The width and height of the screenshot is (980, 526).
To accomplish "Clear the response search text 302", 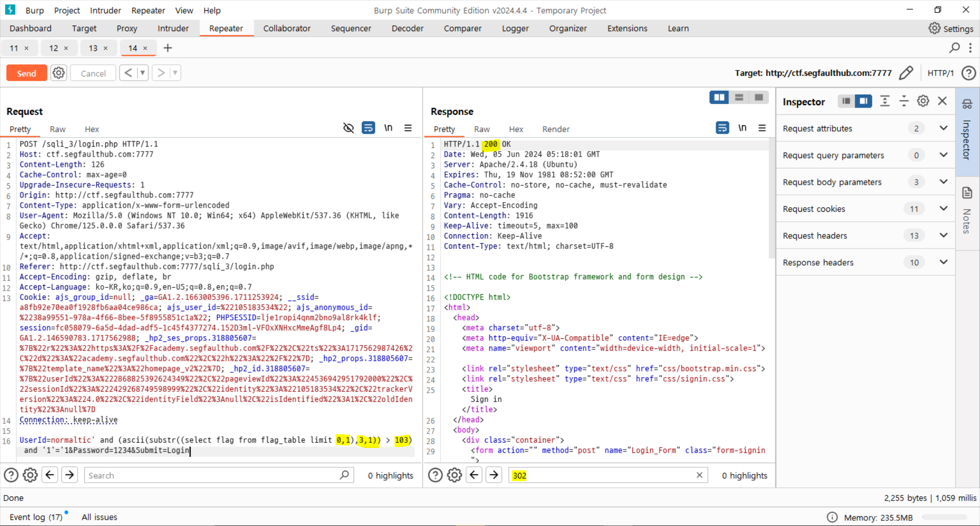I will point(699,475).
